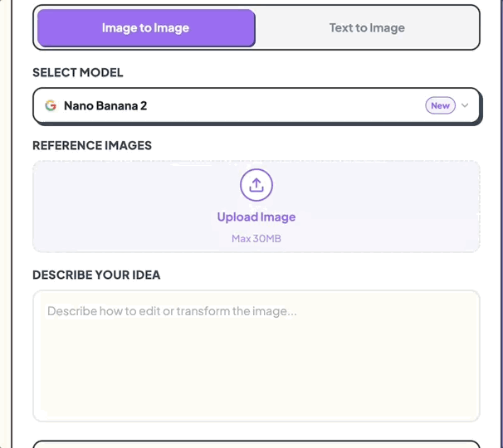503x448 pixels.
Task: Click the Describe Your Idea heading
Action: pyautogui.click(x=96, y=275)
